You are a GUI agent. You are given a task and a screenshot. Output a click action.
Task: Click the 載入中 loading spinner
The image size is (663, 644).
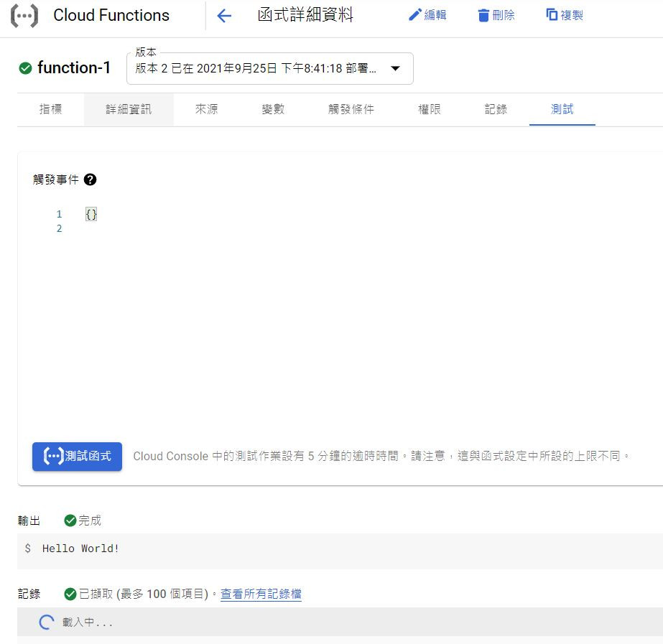47,622
